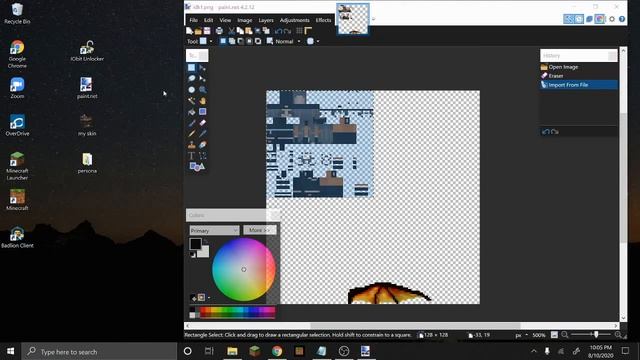Click the Redo arrow in toolbar
The height and width of the screenshot is (360, 640).
click(287, 31)
